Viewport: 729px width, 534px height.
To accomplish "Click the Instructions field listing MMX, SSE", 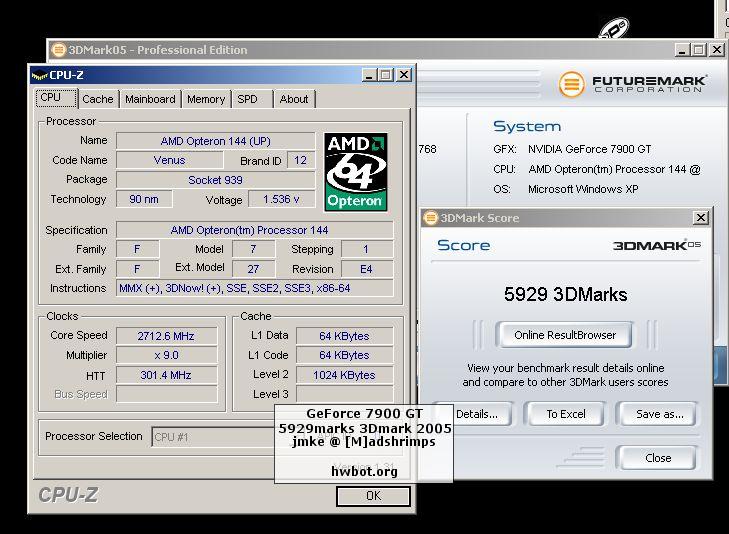I will [x=254, y=288].
